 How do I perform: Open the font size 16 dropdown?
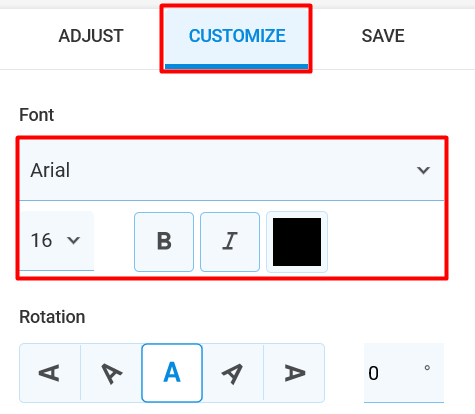point(57,241)
